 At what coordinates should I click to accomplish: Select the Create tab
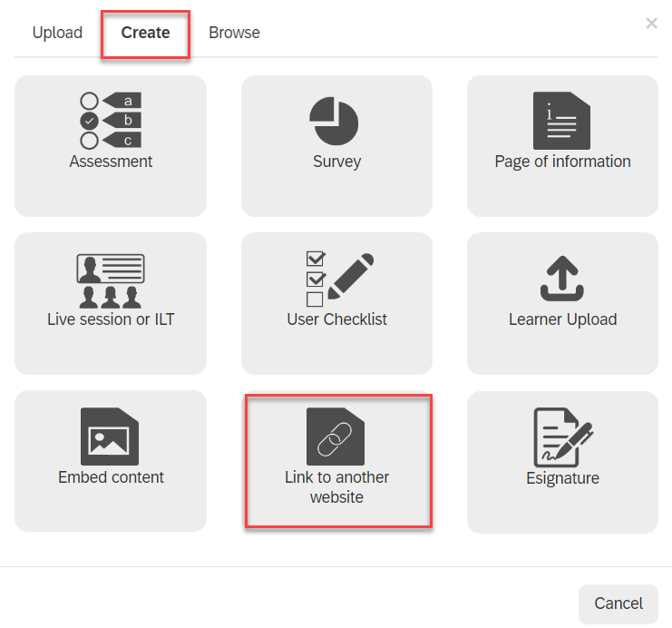click(x=145, y=33)
